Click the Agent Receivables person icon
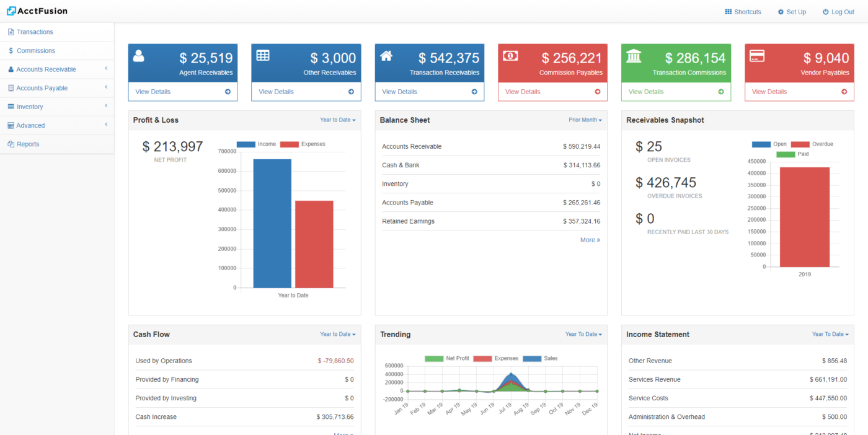This screenshot has height=435, width=868. click(139, 55)
